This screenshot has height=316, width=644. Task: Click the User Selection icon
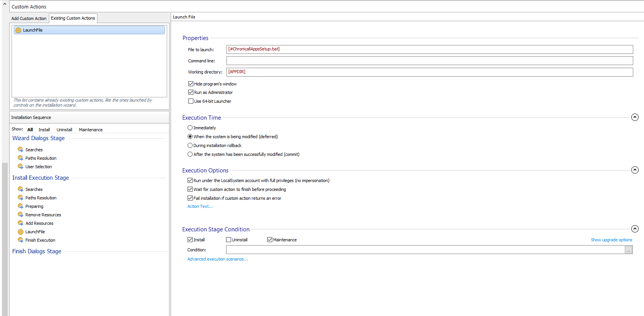pyautogui.click(x=20, y=166)
